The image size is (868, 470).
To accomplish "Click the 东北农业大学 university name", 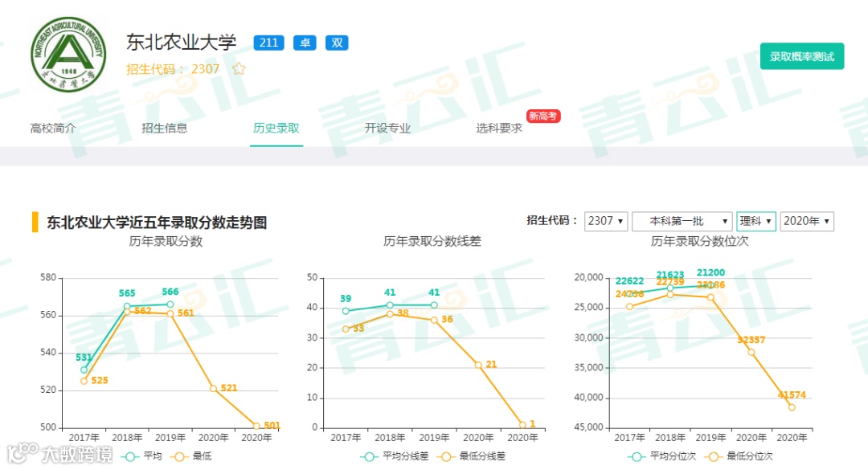I will 181,42.
